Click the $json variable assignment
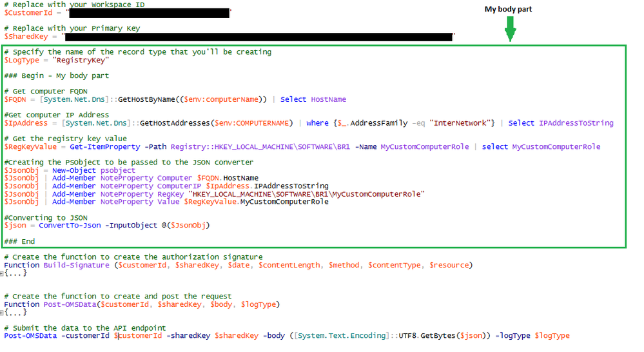Viewport: 644px width, 352px height. (15, 226)
